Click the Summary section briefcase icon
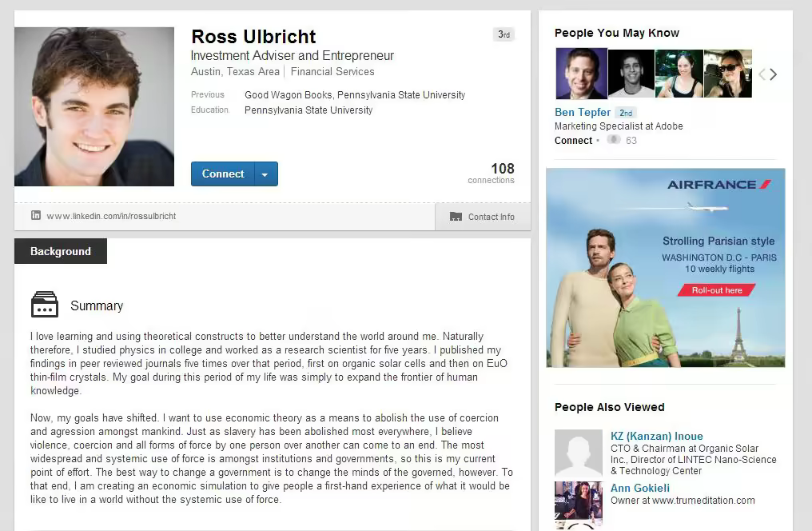 [x=45, y=305]
